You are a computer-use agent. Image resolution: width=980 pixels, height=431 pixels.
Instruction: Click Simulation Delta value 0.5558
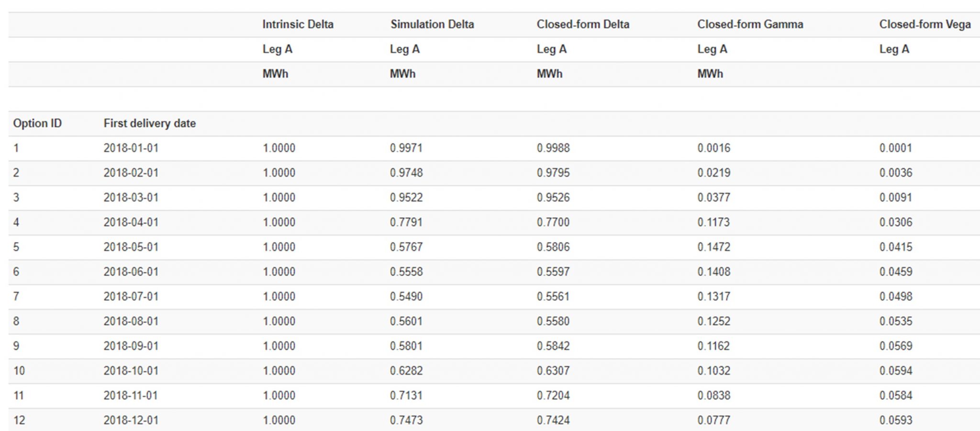(x=406, y=272)
